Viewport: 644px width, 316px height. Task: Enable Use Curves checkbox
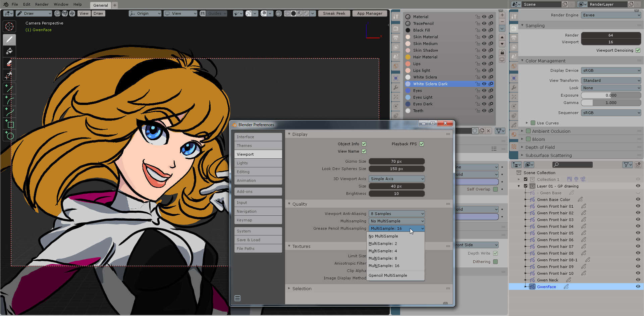click(x=533, y=123)
